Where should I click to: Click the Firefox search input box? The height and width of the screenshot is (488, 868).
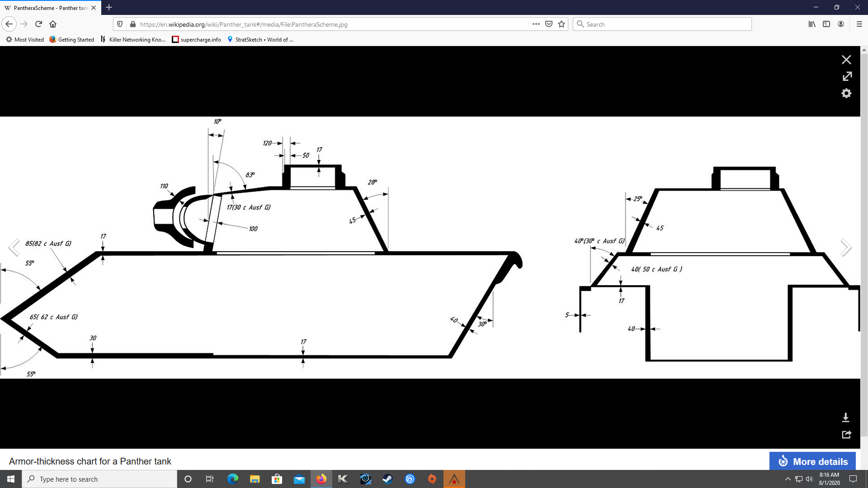pyautogui.click(x=662, y=24)
